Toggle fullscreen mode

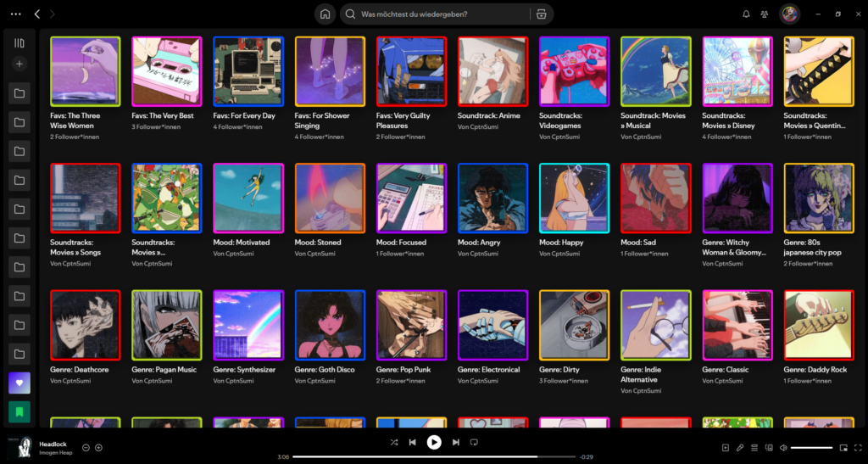(x=858, y=447)
